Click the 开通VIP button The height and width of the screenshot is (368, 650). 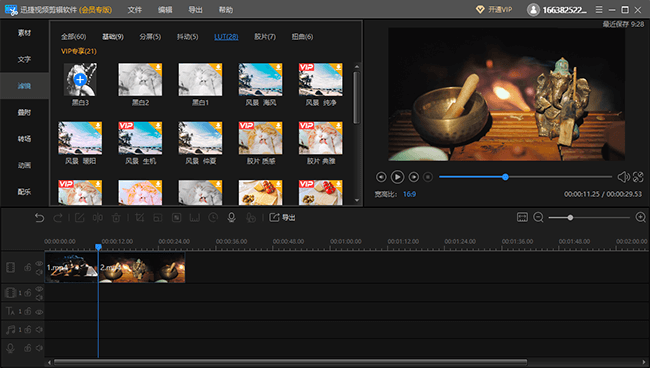click(494, 10)
